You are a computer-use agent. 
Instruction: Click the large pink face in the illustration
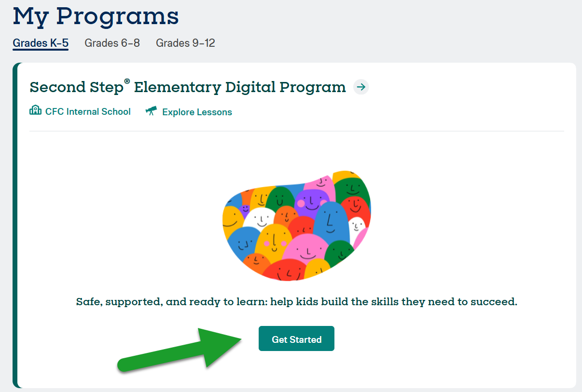pyautogui.click(x=305, y=250)
